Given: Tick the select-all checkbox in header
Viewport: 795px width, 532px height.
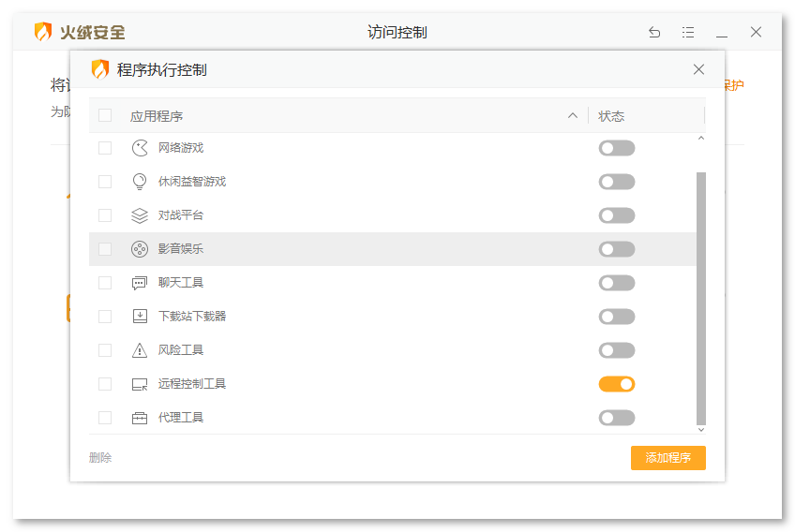Looking at the screenshot, I should click(105, 116).
